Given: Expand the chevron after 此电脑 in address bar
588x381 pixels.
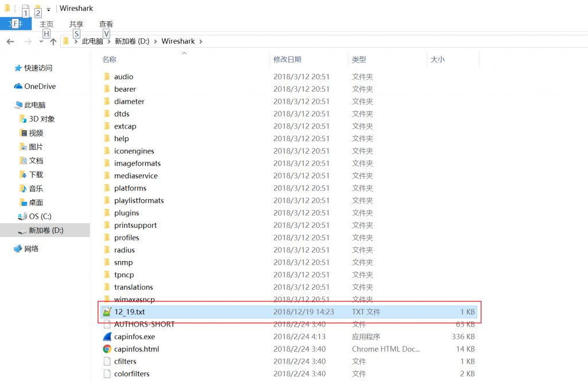Looking at the screenshot, I should pyautogui.click(x=109, y=41).
